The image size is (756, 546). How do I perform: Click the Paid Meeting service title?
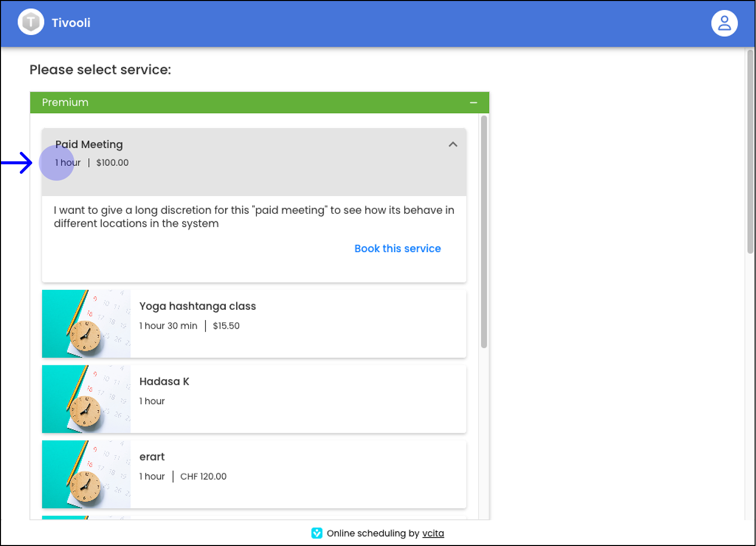[89, 144]
